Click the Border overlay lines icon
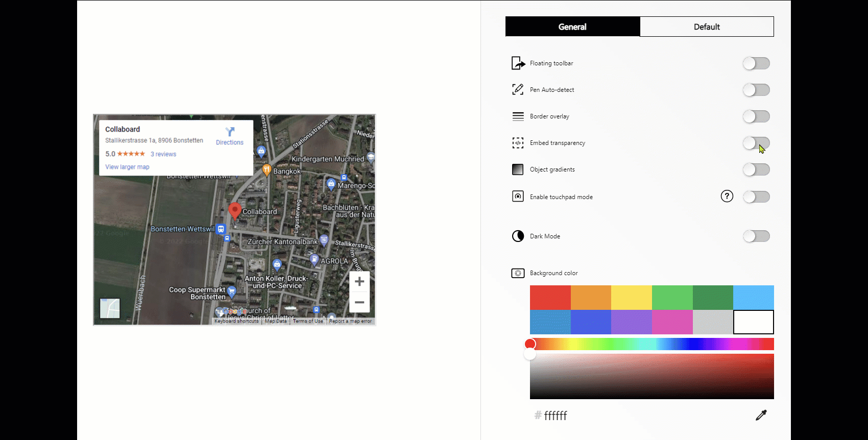 (x=518, y=116)
